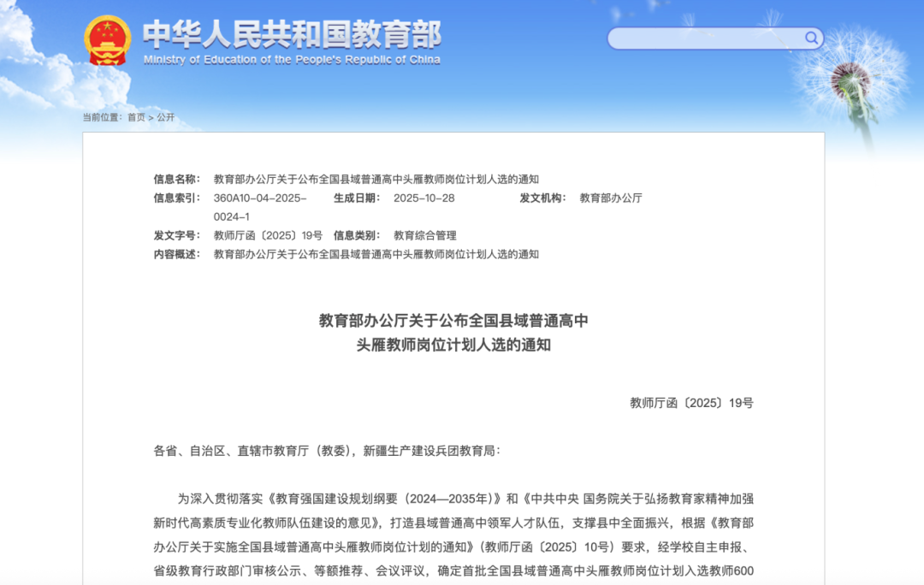Screen dimensions: 924x585
Task: Click 教育部办公厅 beside 发文机构
Action: coord(611,198)
